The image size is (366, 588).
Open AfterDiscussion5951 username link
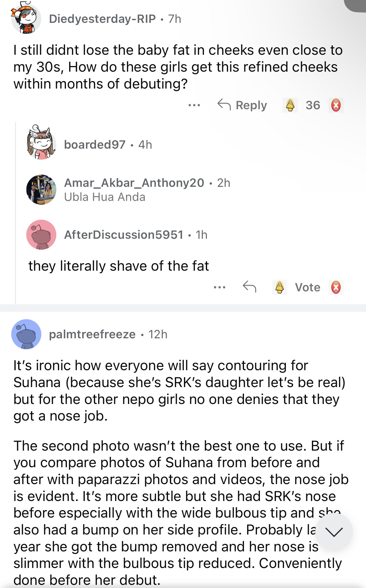[124, 235]
